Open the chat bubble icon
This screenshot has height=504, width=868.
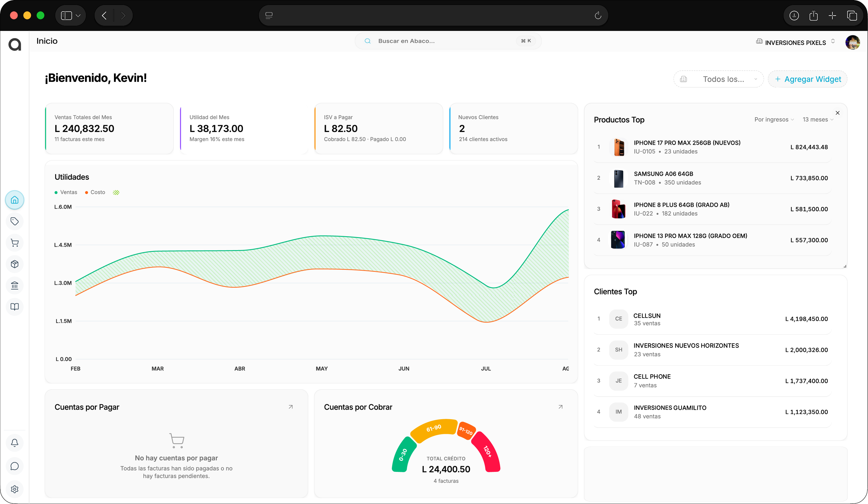click(x=14, y=466)
